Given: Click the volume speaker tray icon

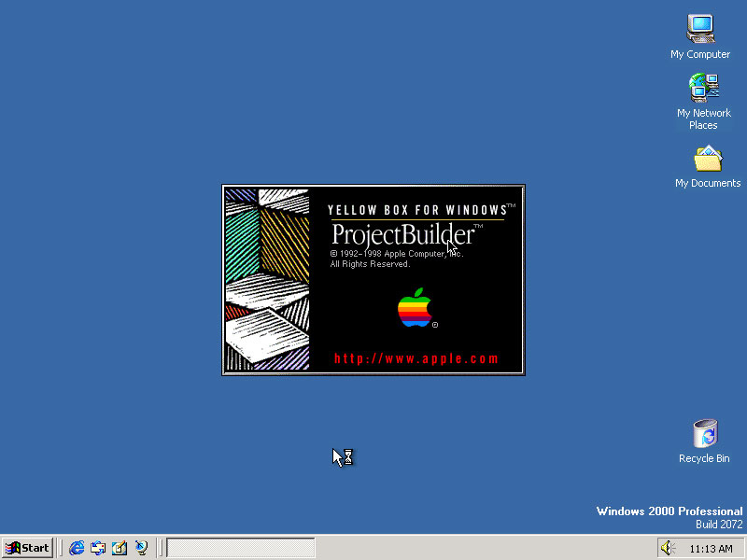Looking at the screenshot, I should pos(668,548).
